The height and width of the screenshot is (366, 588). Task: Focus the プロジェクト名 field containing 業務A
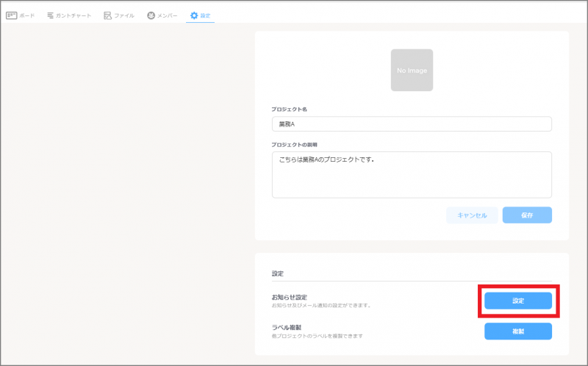412,124
